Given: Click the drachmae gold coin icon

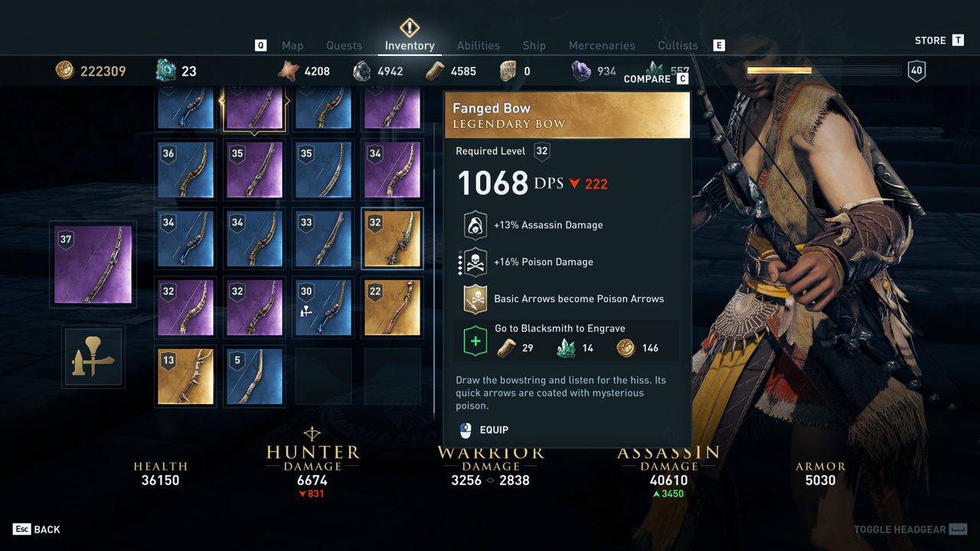Looking at the screenshot, I should tap(65, 70).
